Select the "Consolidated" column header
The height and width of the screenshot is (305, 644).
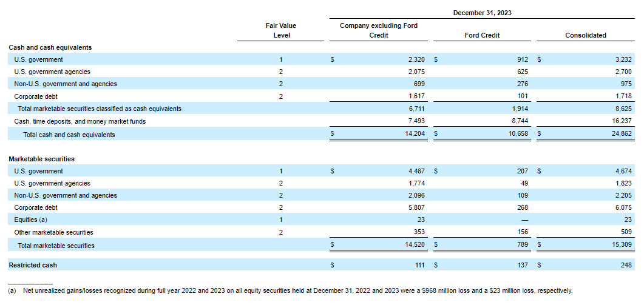(x=585, y=35)
